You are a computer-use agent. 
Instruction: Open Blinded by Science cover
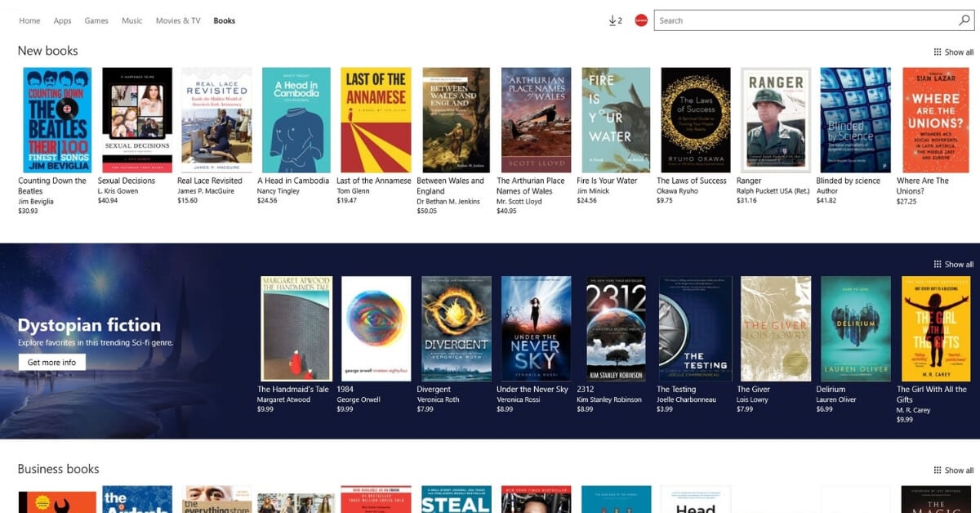856,120
